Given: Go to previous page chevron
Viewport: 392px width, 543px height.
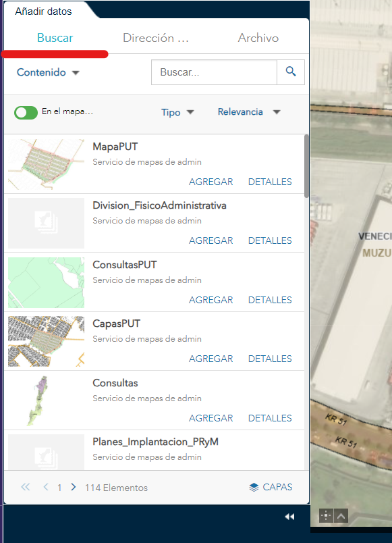Looking at the screenshot, I should pyautogui.click(x=46, y=487).
